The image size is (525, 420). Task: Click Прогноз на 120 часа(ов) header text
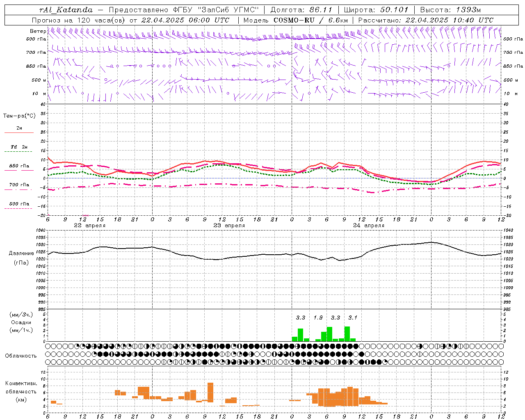79,20
